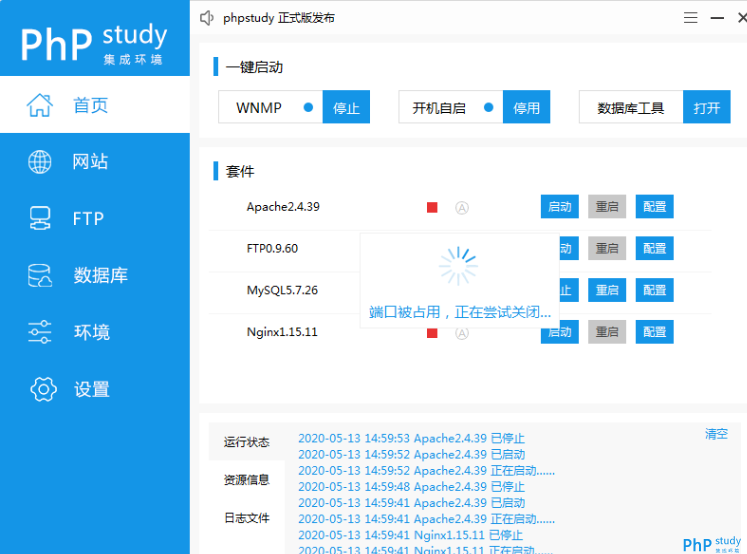Click Apache red stopped status indicator
Image resolution: width=747 pixels, height=554 pixels.
(x=432, y=208)
